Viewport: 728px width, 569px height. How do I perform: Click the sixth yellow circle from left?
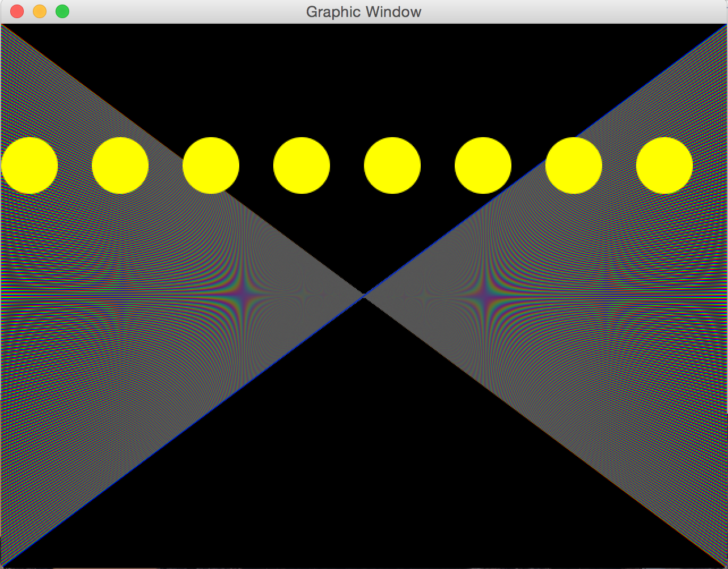coord(483,165)
